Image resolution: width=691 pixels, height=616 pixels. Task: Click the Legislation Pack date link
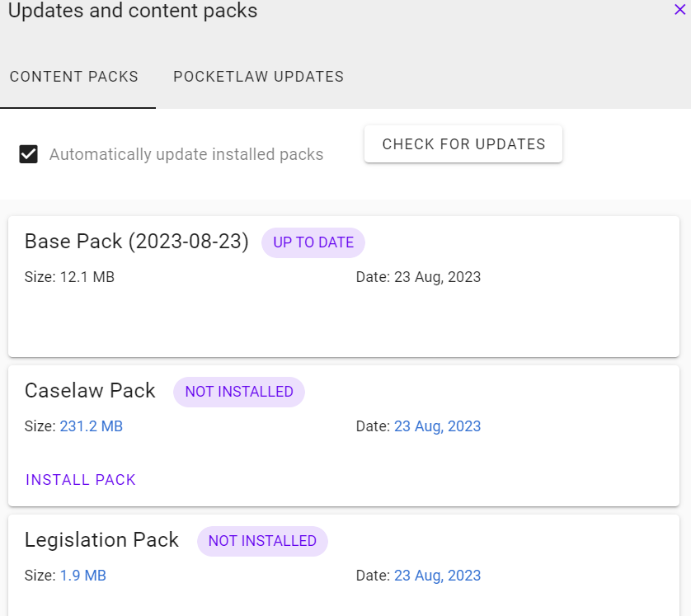437,576
